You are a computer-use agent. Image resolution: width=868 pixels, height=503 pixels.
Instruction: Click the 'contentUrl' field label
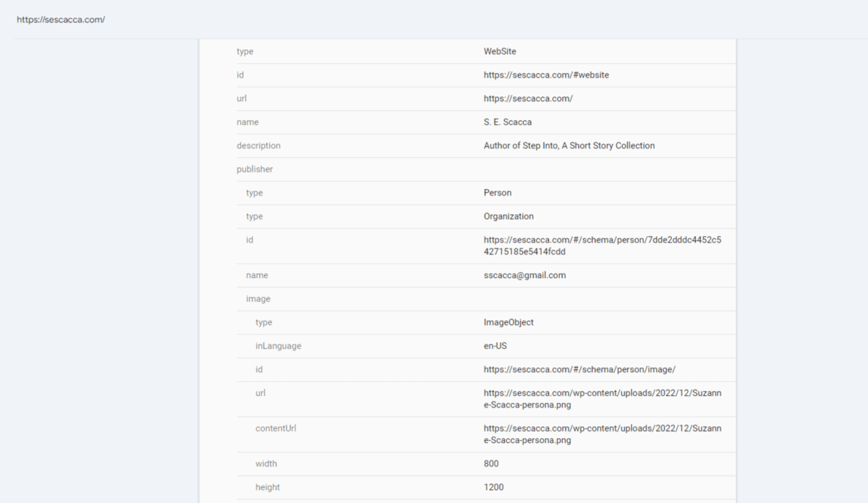276,428
